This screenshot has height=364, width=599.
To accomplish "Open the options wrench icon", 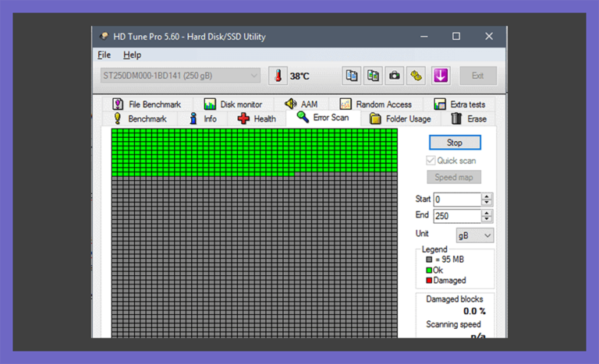I will [416, 76].
